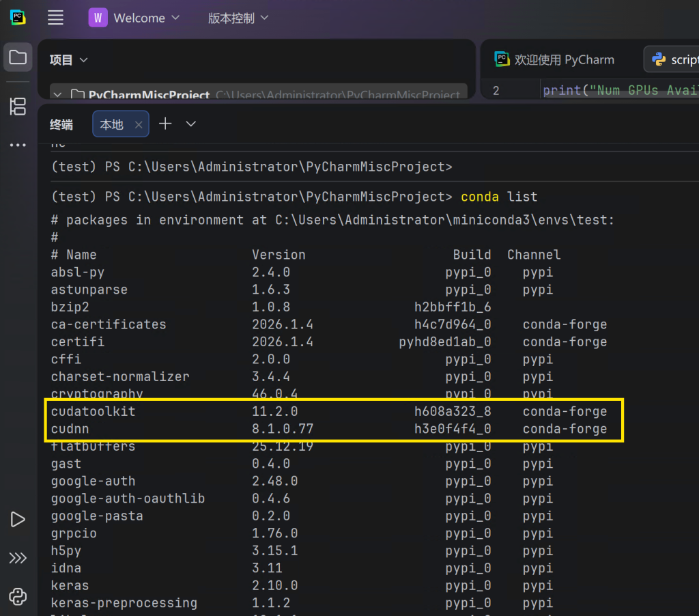Click the grpcio package name

point(74,533)
